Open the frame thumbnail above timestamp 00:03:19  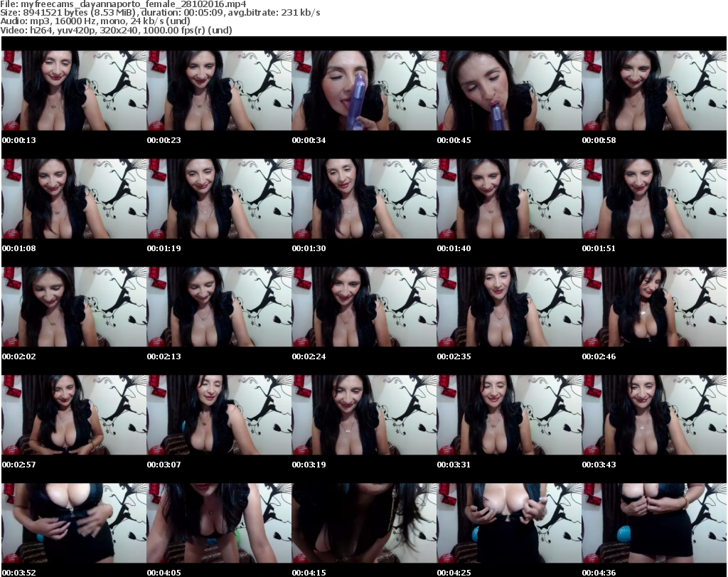tap(364, 415)
